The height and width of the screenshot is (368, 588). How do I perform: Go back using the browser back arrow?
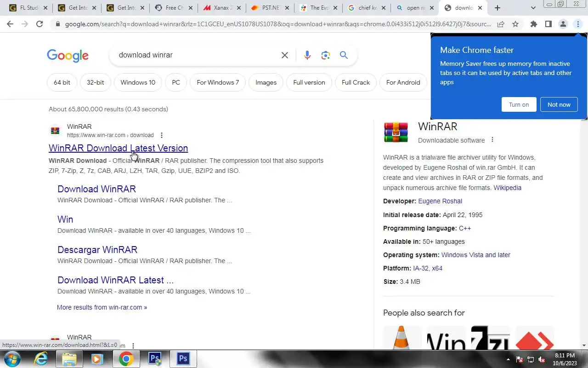click(x=10, y=24)
